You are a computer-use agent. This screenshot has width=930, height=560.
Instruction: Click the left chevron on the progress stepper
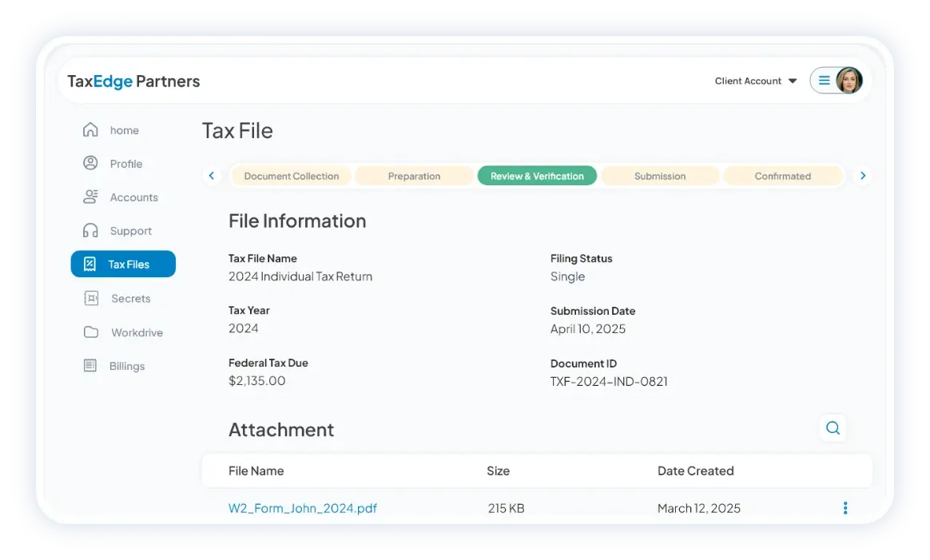click(211, 175)
